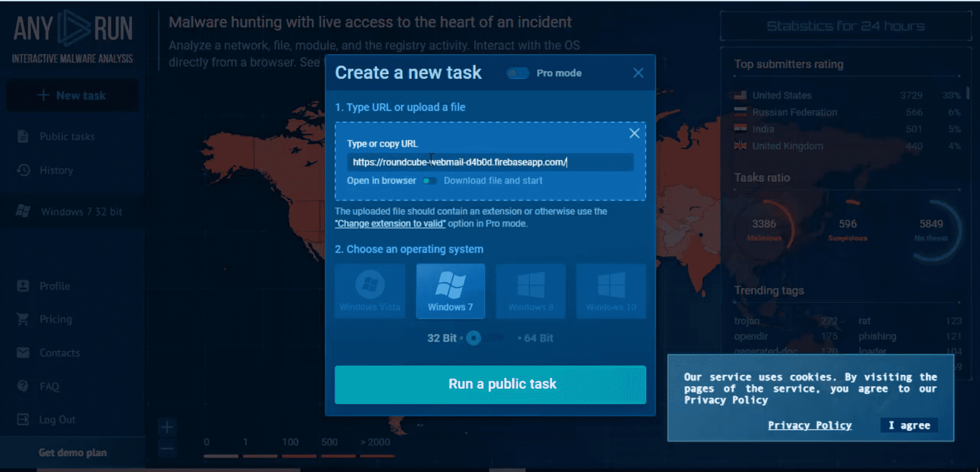Select Windows 7 32 bit sidebar entry
This screenshot has width=980, height=472.
click(72, 211)
